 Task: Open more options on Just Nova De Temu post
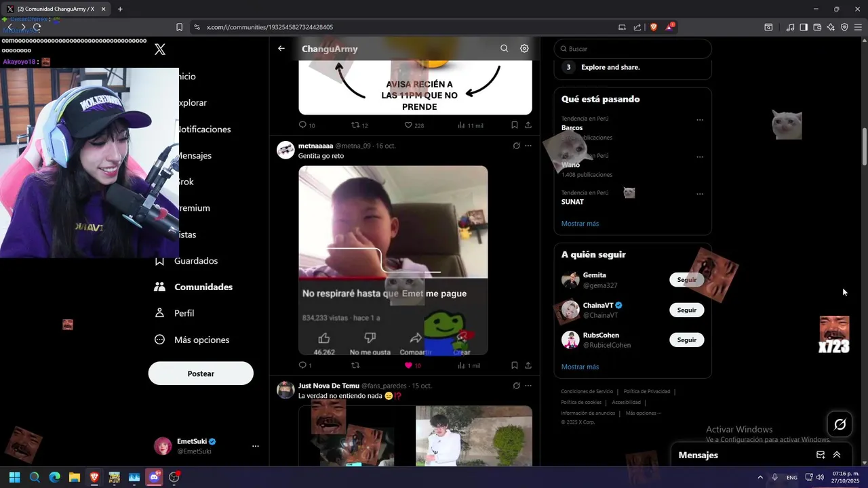tap(528, 386)
